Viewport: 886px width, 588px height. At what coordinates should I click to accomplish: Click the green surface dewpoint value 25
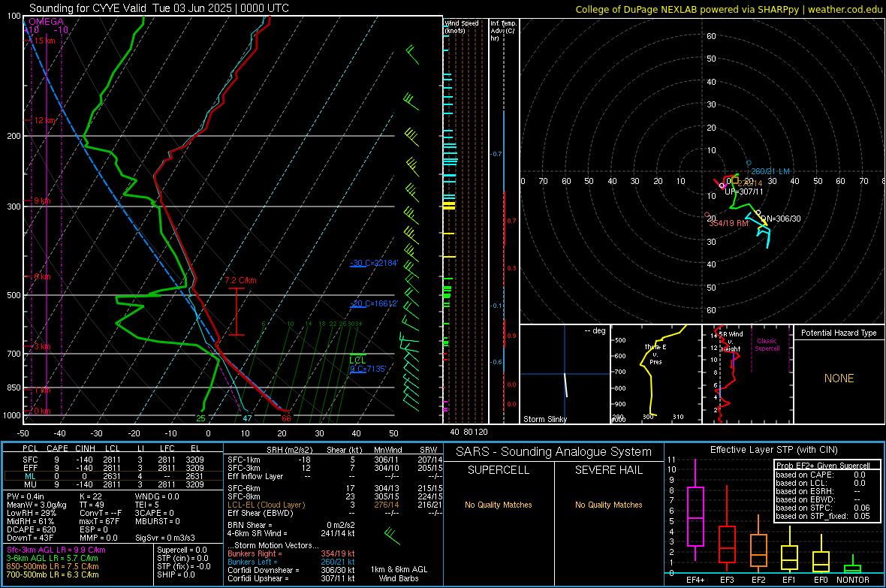tap(200, 418)
